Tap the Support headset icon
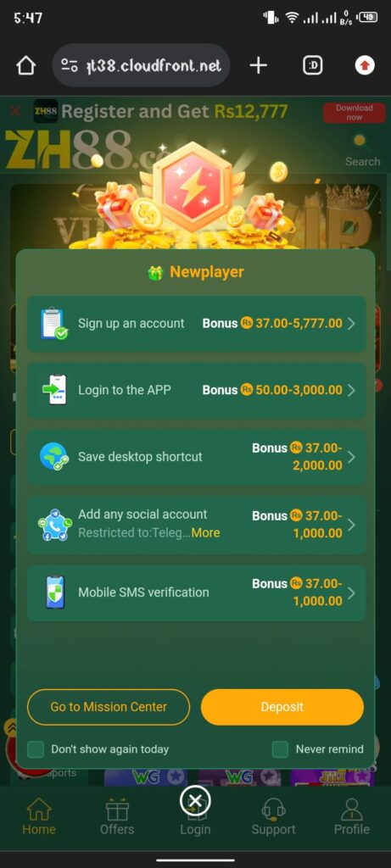 (274, 810)
